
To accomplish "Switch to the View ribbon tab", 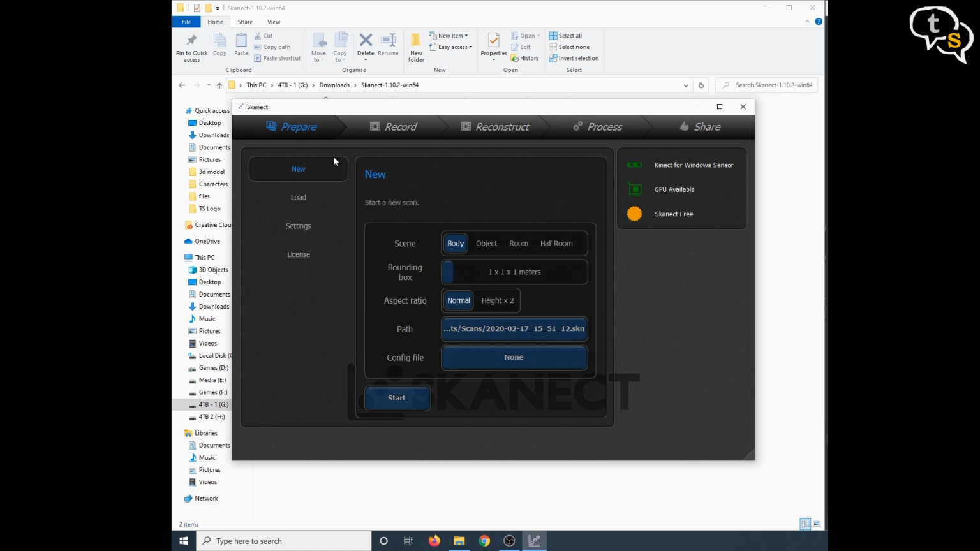I will coord(274,22).
